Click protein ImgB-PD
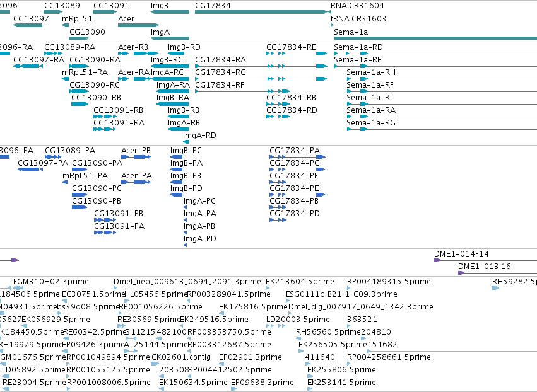The height and width of the screenshot is (392, 537). (x=186, y=188)
